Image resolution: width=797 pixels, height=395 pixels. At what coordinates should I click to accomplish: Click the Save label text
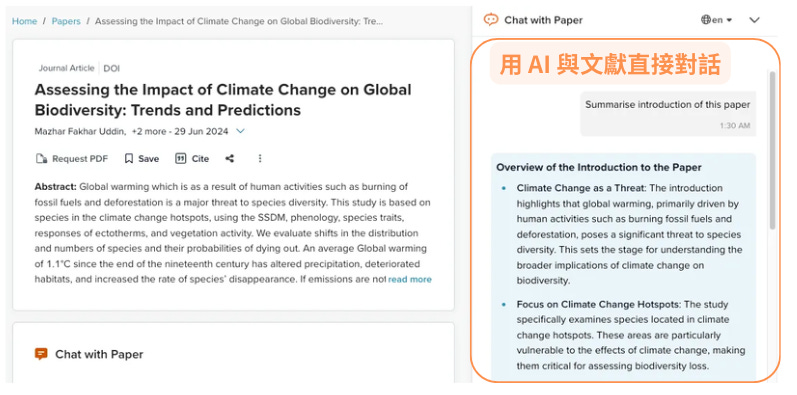click(148, 159)
